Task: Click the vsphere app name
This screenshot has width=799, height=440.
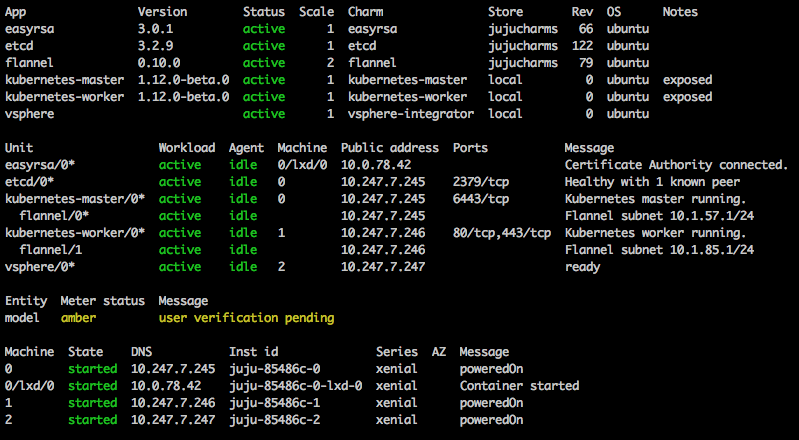Action: click(x=30, y=114)
